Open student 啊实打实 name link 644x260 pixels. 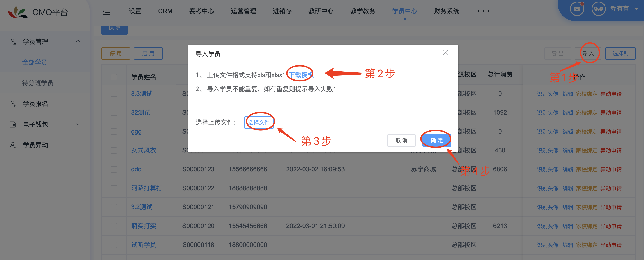143,226
